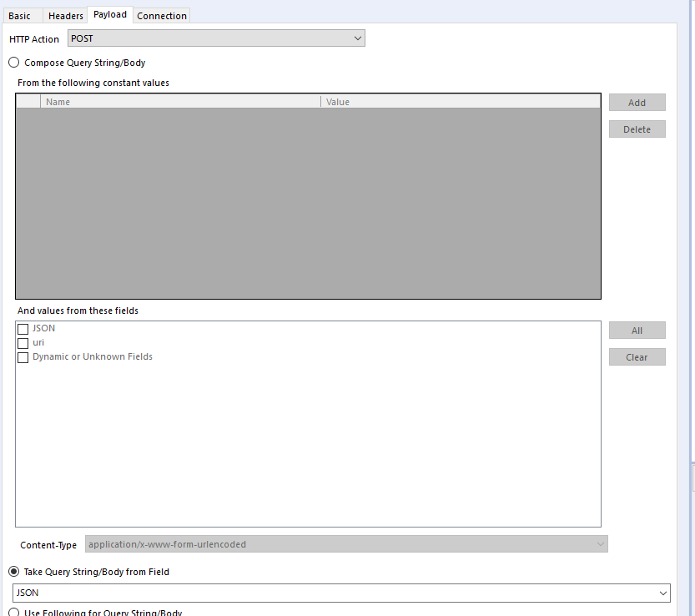The image size is (695, 616).
Task: Select the Payload tab
Action: pos(109,14)
